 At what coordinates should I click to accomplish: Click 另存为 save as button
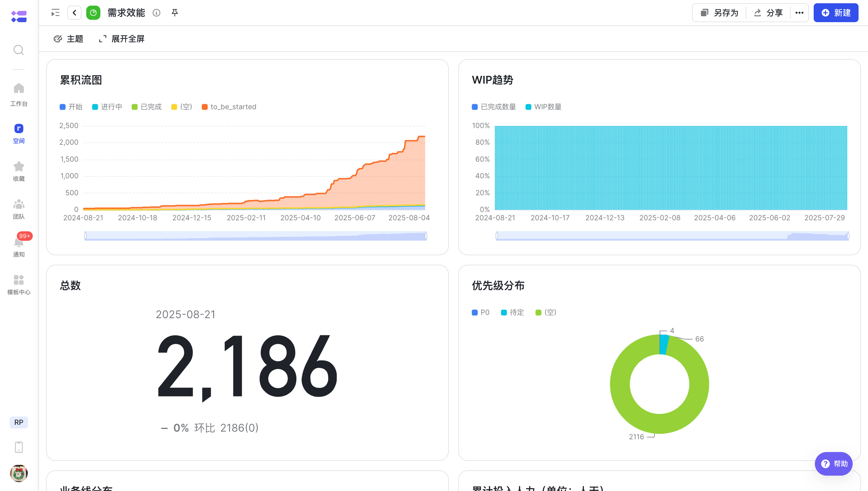[719, 13]
